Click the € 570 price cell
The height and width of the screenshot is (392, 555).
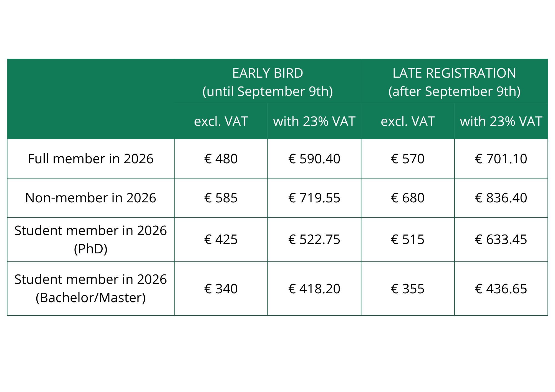pyautogui.click(x=408, y=159)
